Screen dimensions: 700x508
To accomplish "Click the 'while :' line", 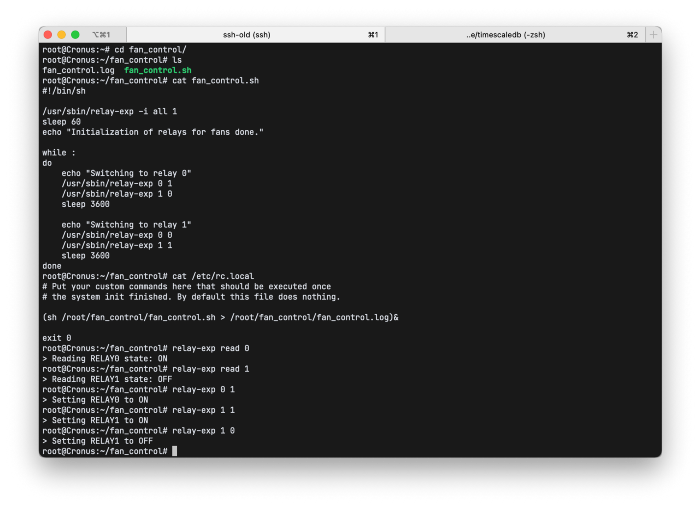I will pyautogui.click(x=59, y=153).
